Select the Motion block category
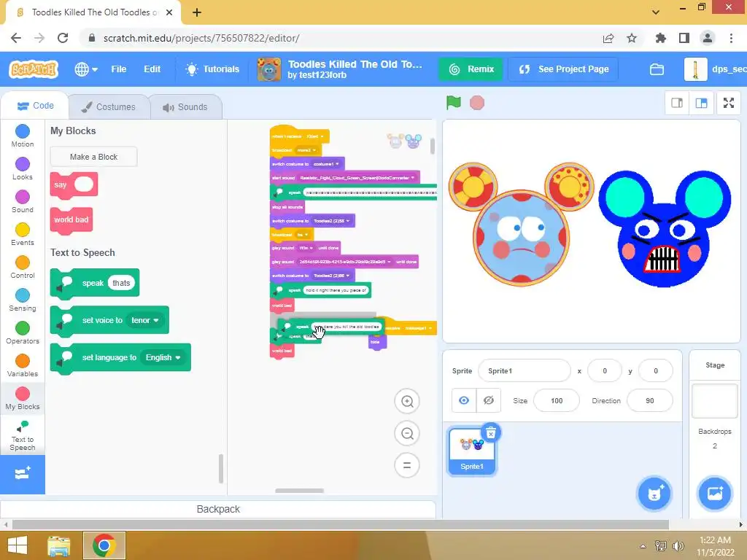 coord(23,136)
